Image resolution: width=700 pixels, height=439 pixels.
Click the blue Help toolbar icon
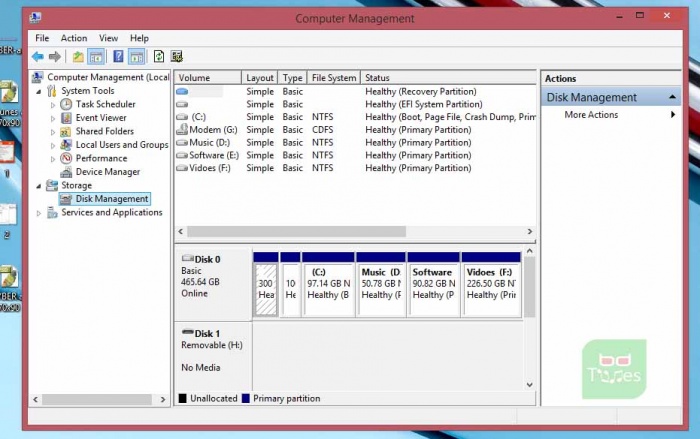(118, 57)
